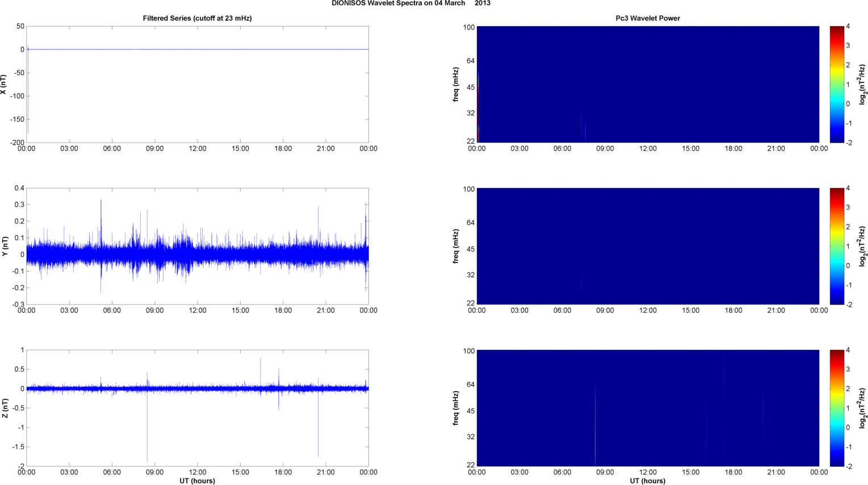Click inside the Z component wavelet spectrogram
The image size is (868, 485).
[x=648, y=408]
